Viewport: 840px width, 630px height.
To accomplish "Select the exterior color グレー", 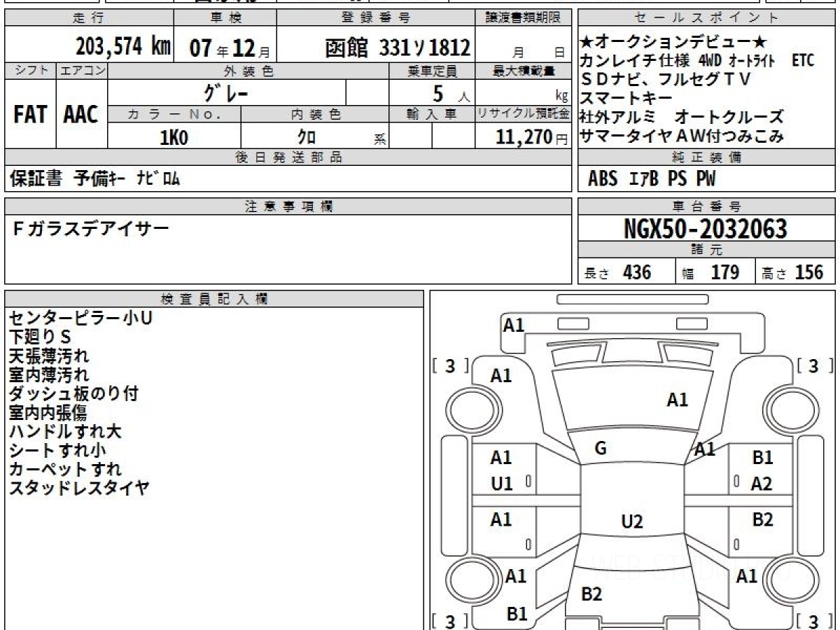I will [226, 92].
